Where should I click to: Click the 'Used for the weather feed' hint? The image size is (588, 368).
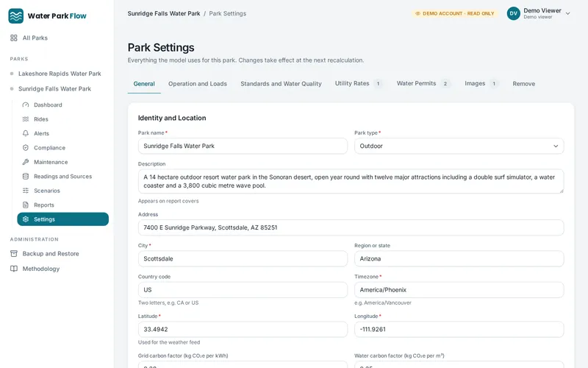point(169,342)
